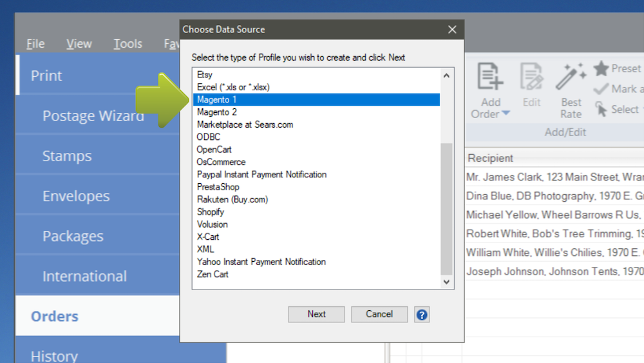Viewport: 644px width, 363px height.
Task: Select the Orders sidebar section
Action: 98,316
